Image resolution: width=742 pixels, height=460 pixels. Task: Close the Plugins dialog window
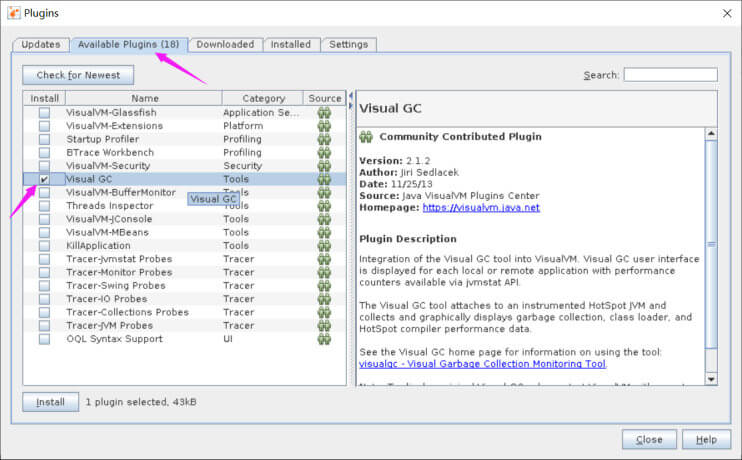(x=727, y=13)
